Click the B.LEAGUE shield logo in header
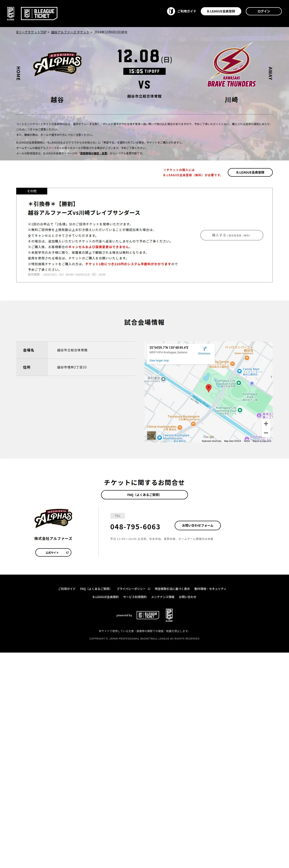289x868 pixels. [x=11, y=14]
